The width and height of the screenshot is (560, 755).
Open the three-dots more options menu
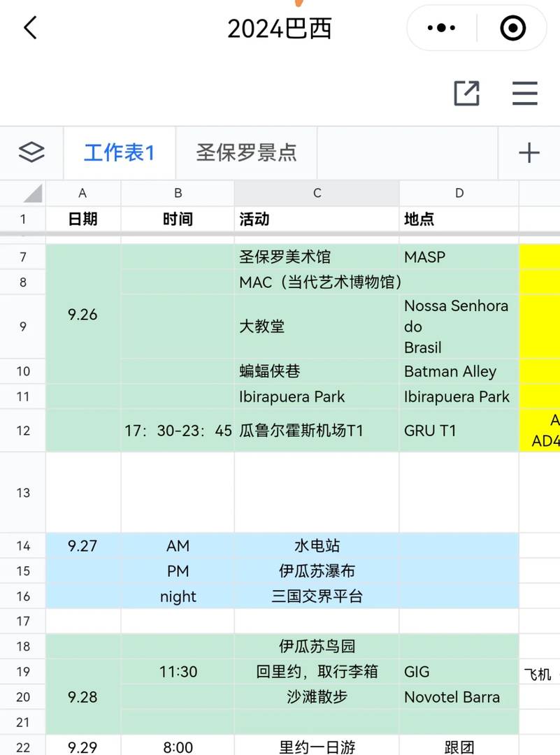pyautogui.click(x=441, y=29)
